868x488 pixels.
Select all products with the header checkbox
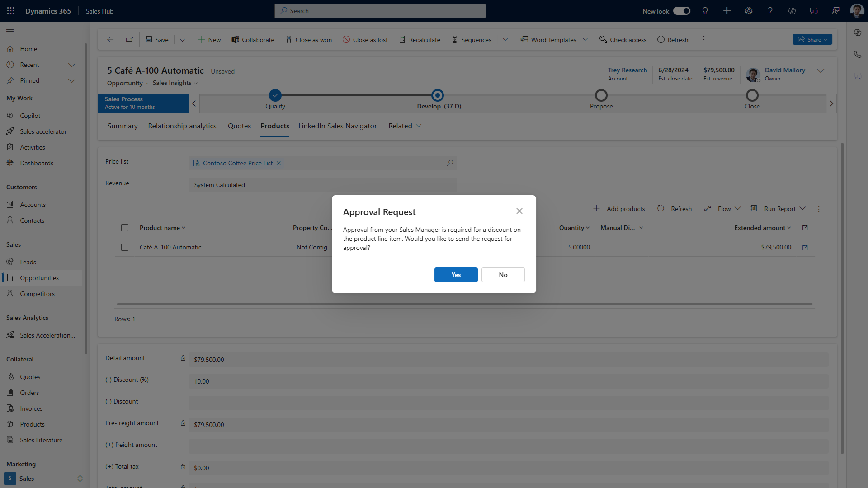125,228
